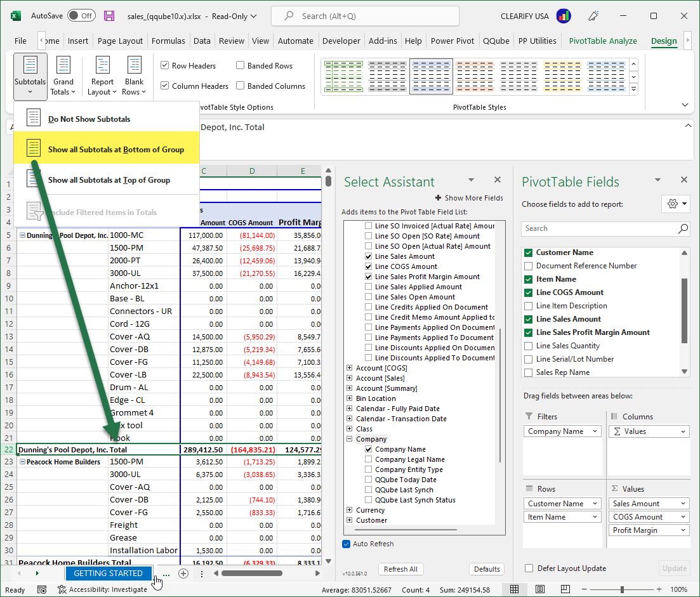700x597 pixels.
Task: Open PivotTable Fields gear tools menu
Action: [x=676, y=204]
